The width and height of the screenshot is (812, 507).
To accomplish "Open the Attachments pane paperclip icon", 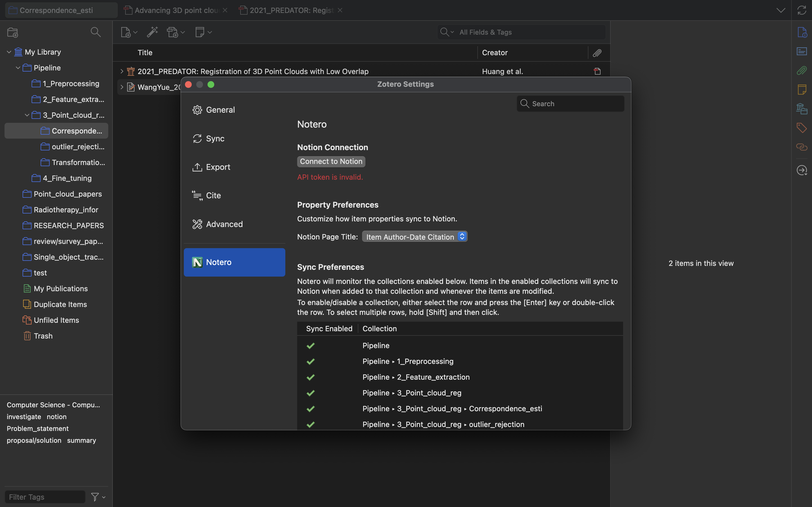I will click(x=802, y=70).
